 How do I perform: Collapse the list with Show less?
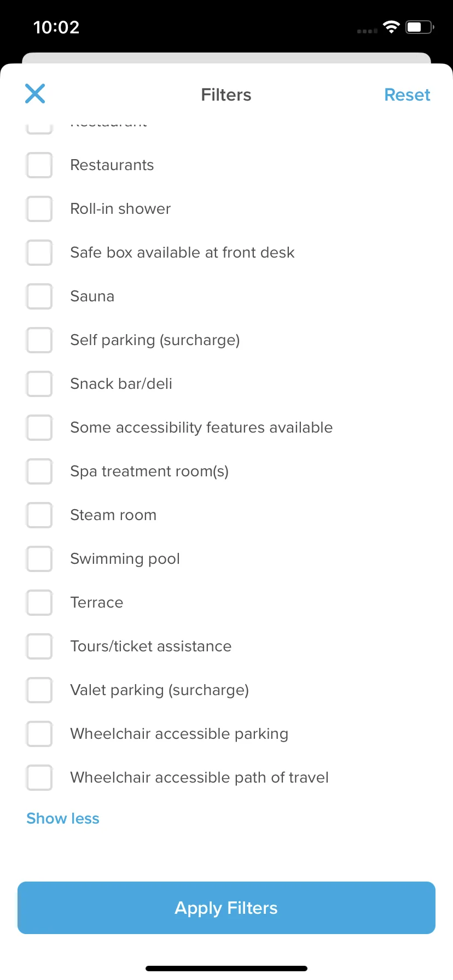[x=63, y=819]
